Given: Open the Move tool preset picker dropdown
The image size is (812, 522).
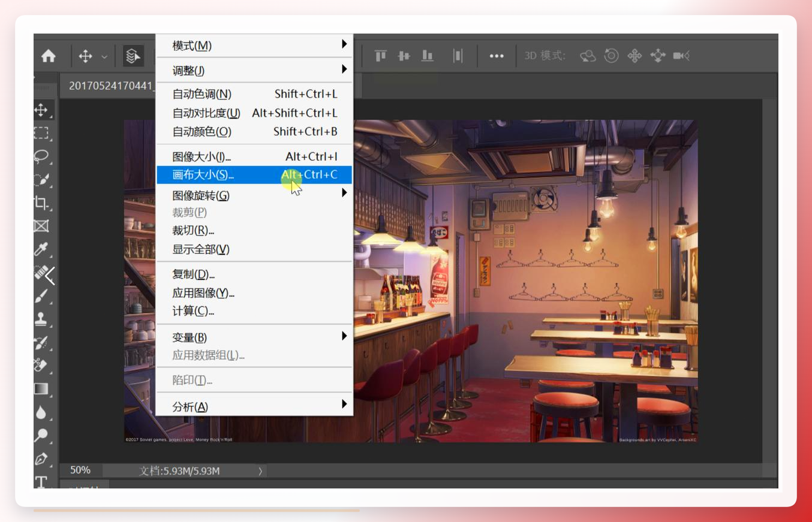Looking at the screenshot, I should point(104,56).
